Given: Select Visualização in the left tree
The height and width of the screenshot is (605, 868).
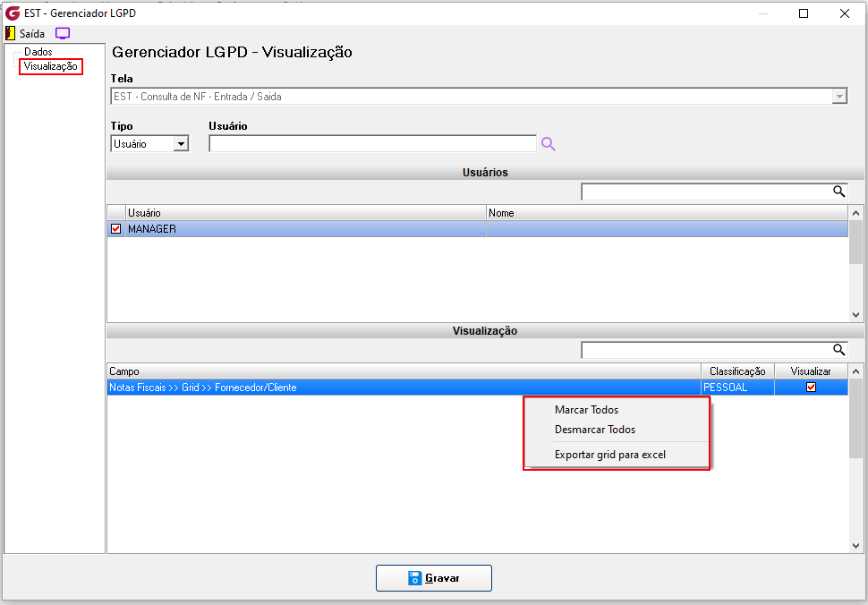Looking at the screenshot, I should tap(50, 66).
